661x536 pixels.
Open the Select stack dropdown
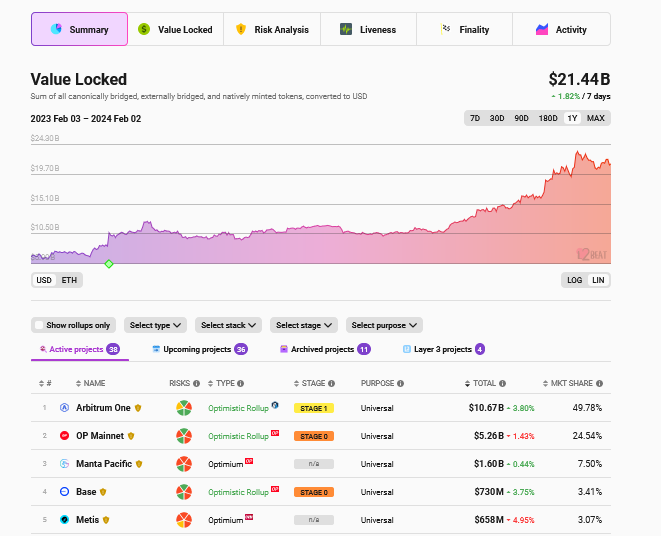point(229,325)
